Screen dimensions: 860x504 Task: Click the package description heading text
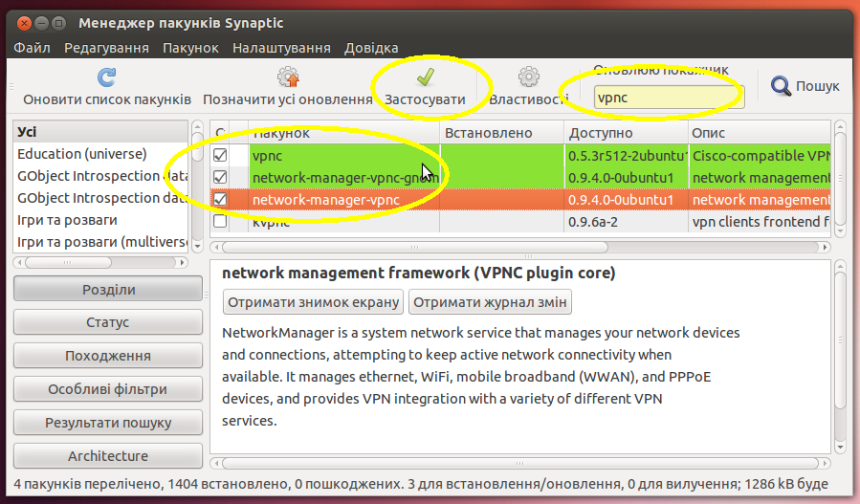[x=418, y=273]
